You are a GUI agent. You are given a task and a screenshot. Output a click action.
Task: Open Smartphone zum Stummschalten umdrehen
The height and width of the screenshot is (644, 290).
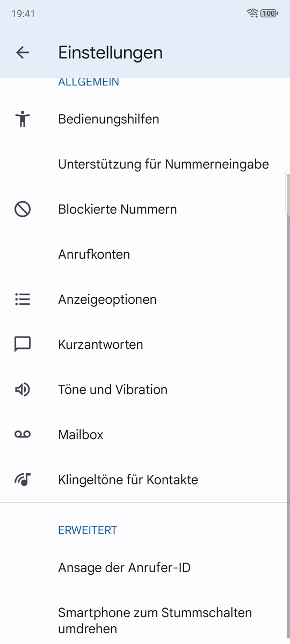pyautogui.click(x=145, y=620)
